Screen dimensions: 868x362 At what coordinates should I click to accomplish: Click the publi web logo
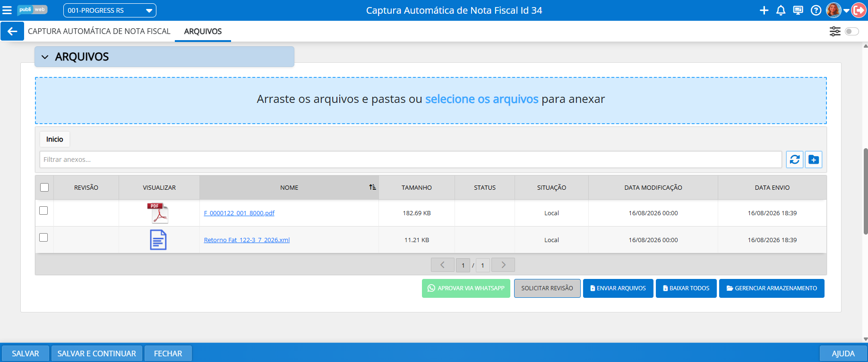[x=32, y=10]
